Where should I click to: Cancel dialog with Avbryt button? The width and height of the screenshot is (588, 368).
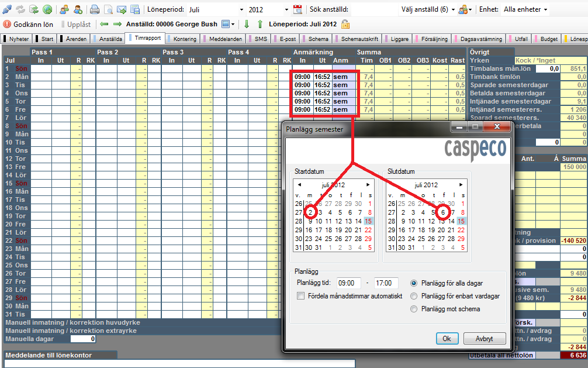coord(485,339)
